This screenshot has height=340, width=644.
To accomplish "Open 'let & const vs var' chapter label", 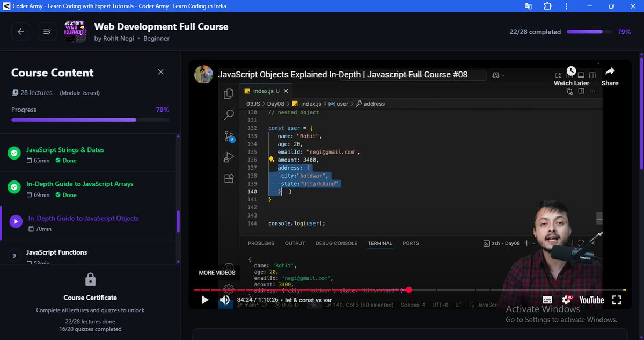I will (308, 300).
